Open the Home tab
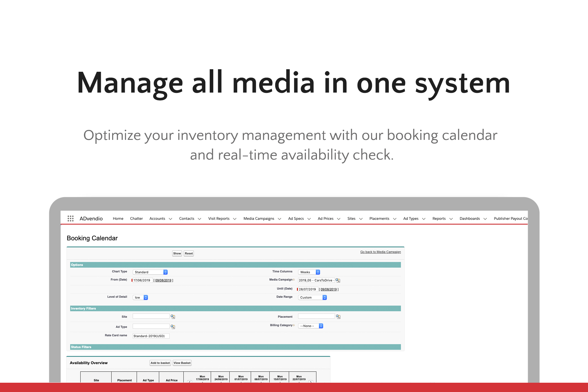The width and height of the screenshot is (588, 392). point(118,218)
